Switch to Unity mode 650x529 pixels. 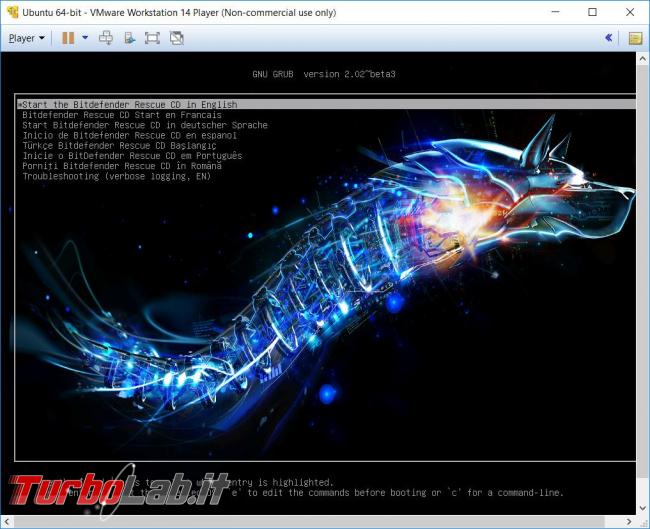(177, 38)
